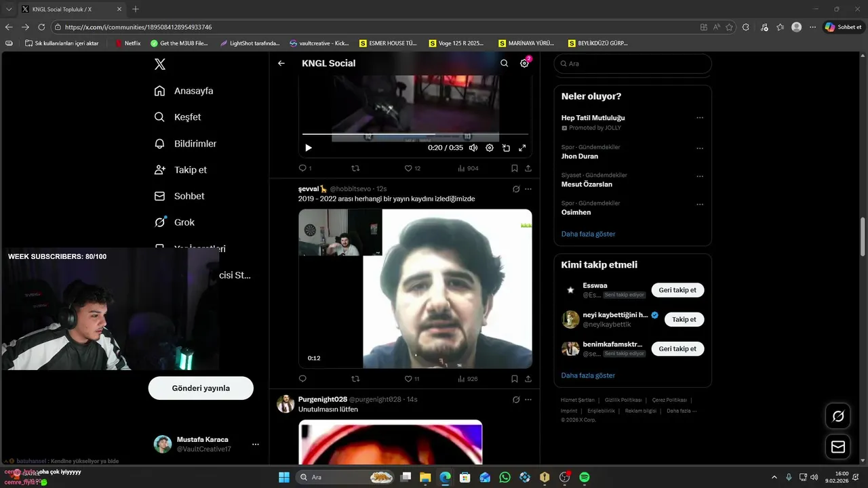Mute the video volume

click(x=473, y=148)
